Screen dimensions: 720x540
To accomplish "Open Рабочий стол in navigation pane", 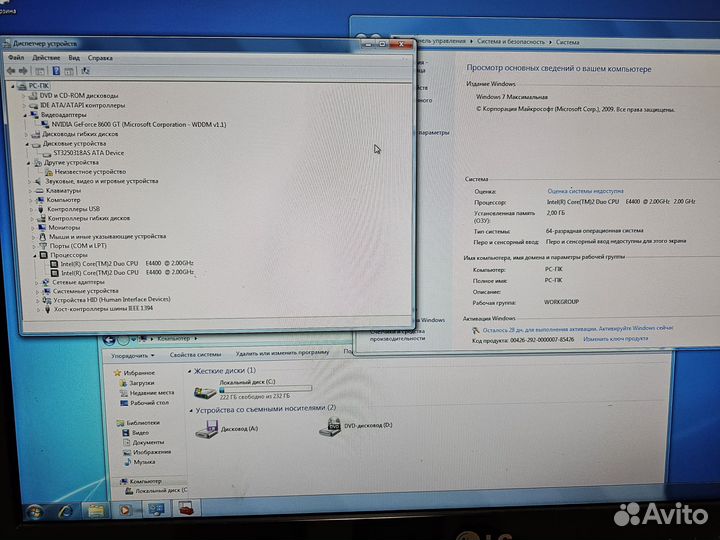I will [x=149, y=403].
